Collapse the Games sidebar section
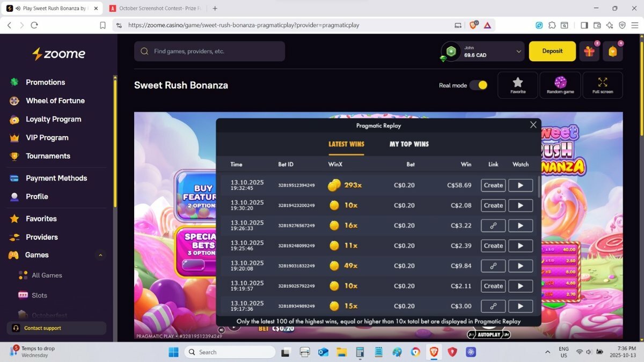This screenshot has width=644, height=362. click(x=100, y=255)
